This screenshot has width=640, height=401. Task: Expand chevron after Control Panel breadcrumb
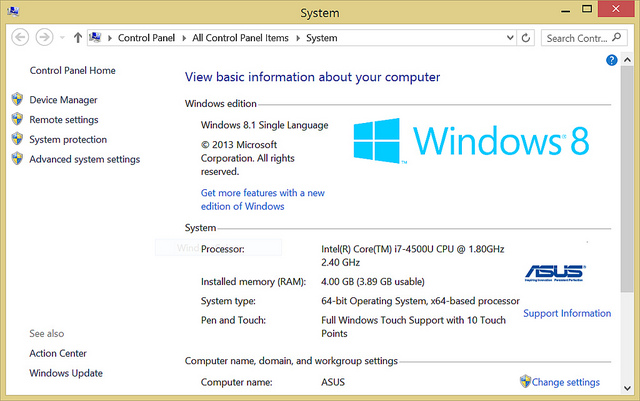coord(184,38)
